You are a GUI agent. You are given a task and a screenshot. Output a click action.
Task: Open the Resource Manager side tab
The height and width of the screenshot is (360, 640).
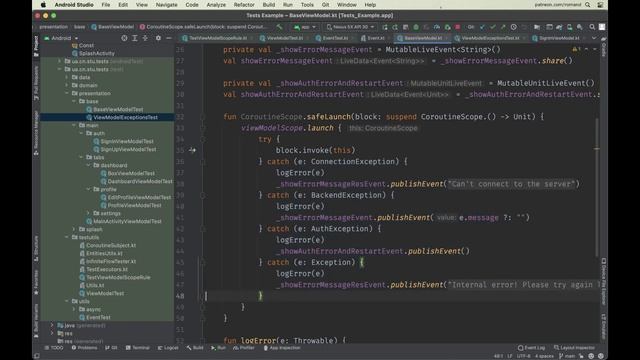click(x=36, y=133)
